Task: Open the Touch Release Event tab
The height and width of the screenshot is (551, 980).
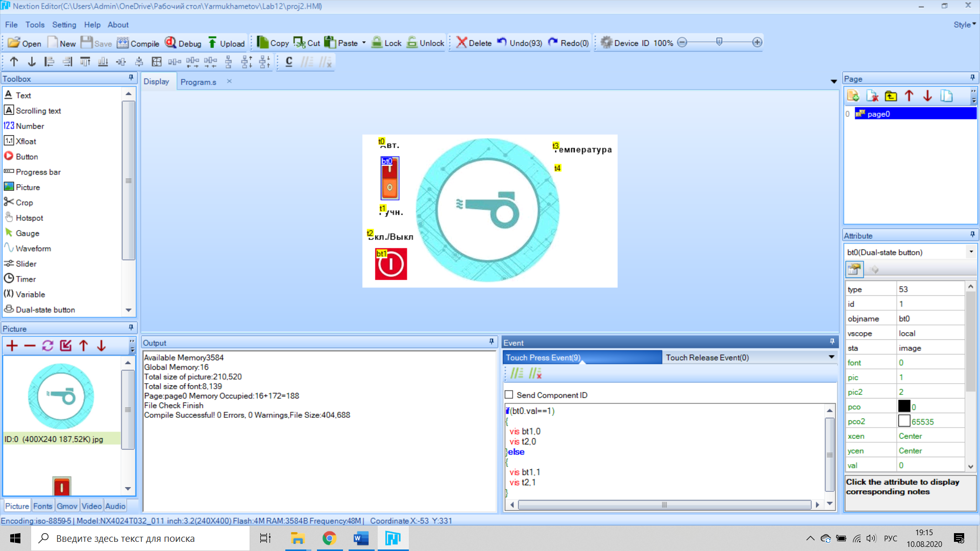Action: point(707,358)
